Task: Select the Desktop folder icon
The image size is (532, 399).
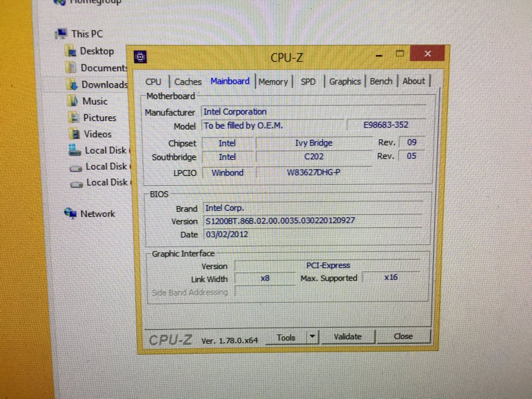Action: [x=72, y=51]
